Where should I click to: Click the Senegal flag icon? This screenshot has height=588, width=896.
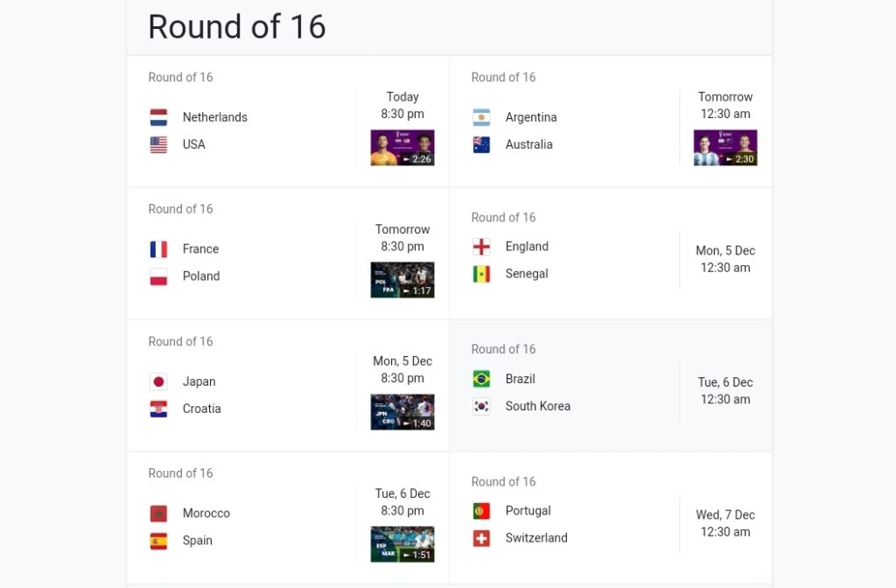coord(481,273)
